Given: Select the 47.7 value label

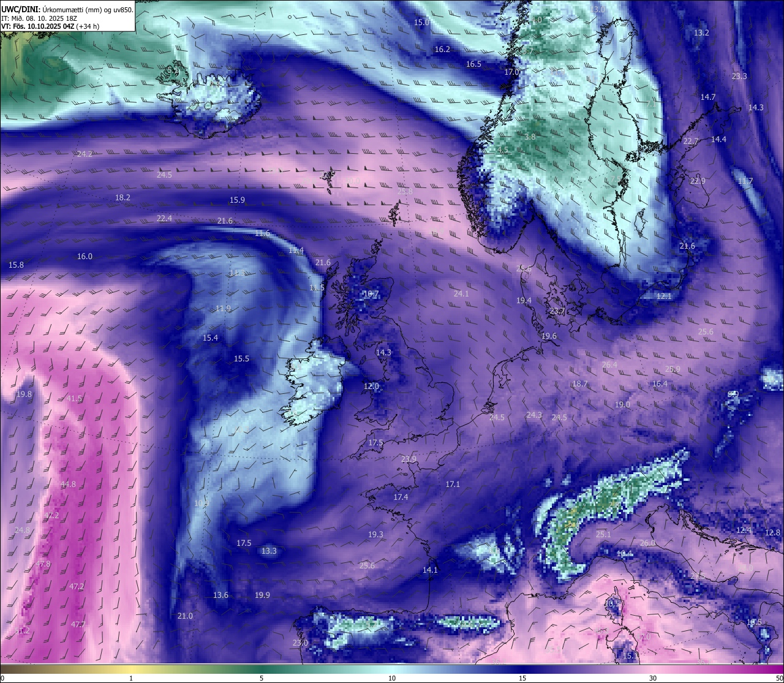Looking at the screenshot, I should 78,624.
